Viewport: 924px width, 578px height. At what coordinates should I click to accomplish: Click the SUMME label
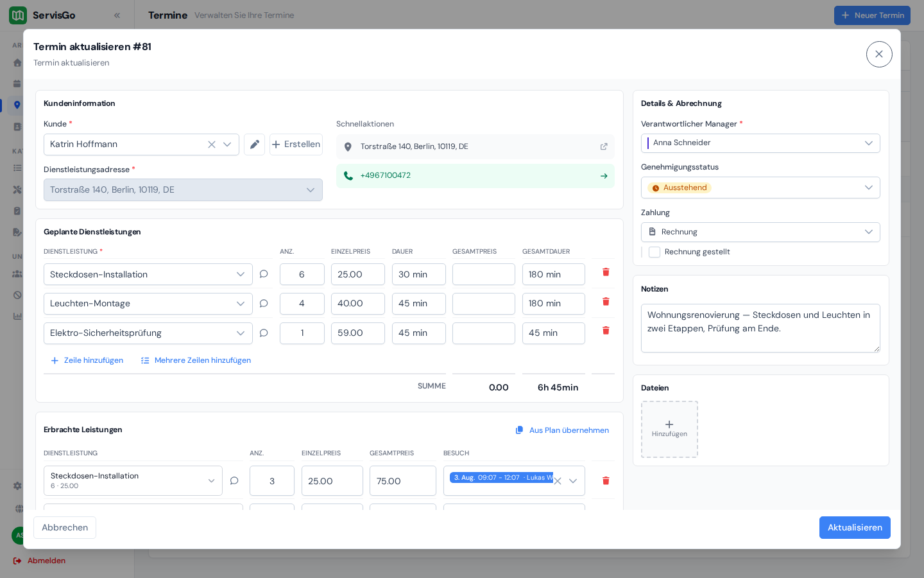432,386
